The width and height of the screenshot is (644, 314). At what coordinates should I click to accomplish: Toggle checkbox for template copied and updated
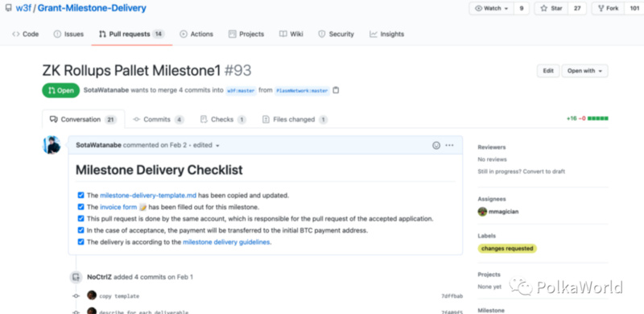[81, 195]
